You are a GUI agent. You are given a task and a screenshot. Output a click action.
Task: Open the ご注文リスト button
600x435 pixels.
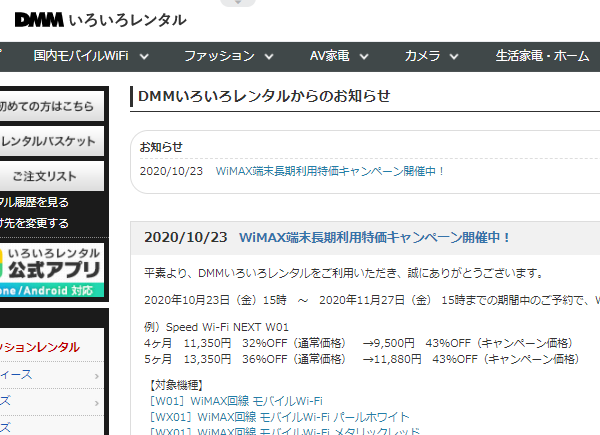(51, 176)
